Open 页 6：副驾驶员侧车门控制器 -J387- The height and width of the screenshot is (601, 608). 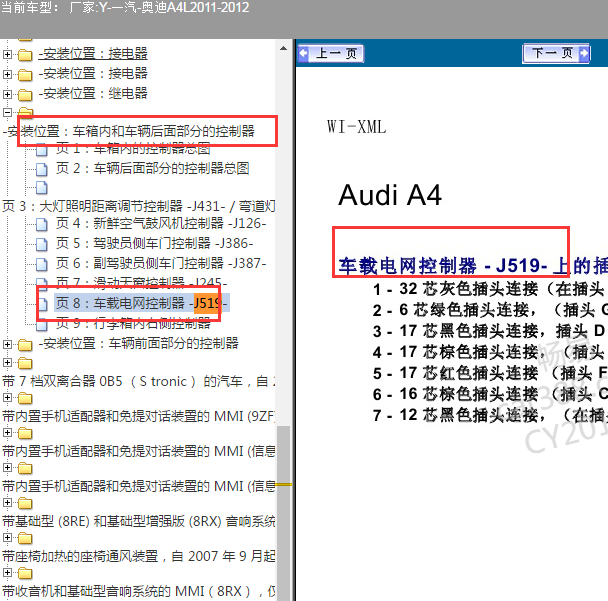pos(161,263)
